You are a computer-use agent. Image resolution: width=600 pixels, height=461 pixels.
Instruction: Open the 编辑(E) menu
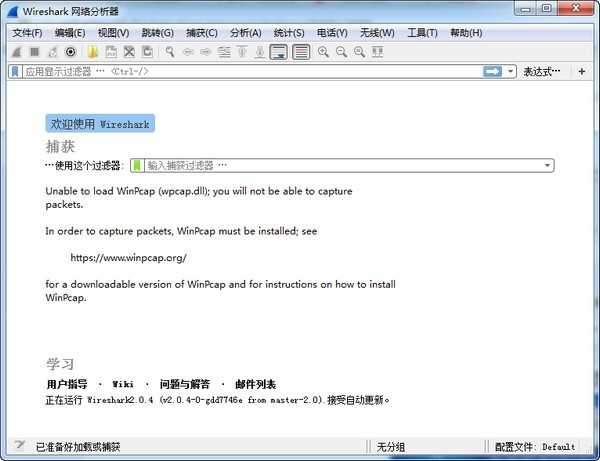point(70,33)
